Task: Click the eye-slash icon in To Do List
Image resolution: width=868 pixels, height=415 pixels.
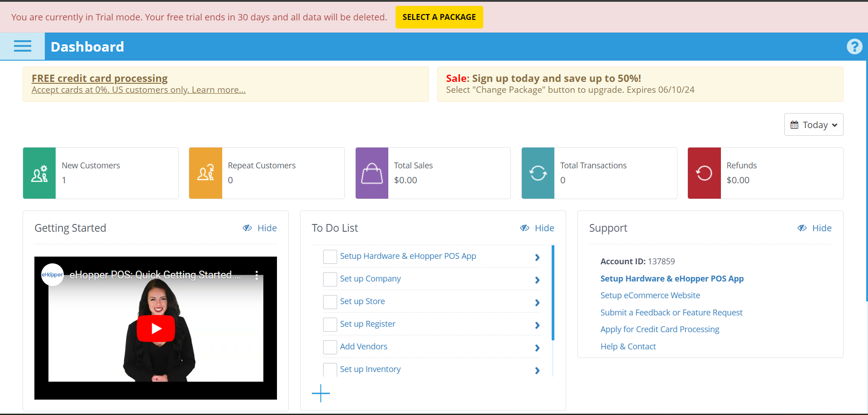Action: tap(525, 228)
